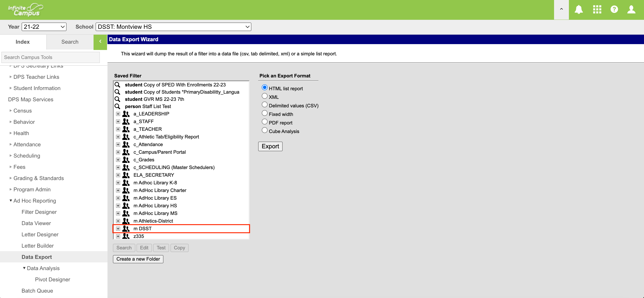Click the magnifier icon beside Staff List Test
The width and height of the screenshot is (644, 298).
pyautogui.click(x=117, y=106)
